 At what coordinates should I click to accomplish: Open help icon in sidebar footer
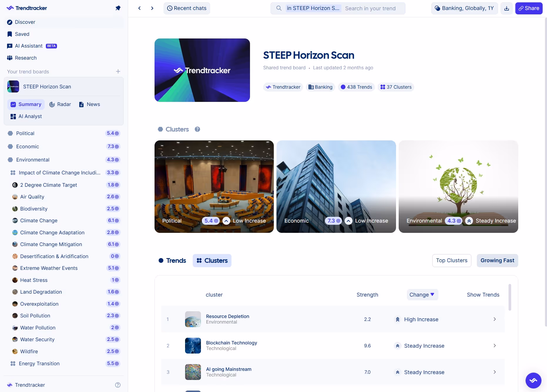(118, 385)
